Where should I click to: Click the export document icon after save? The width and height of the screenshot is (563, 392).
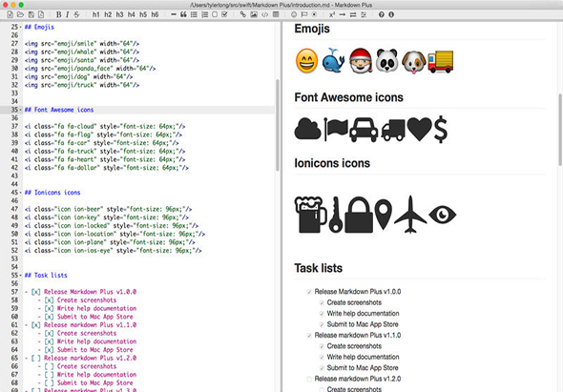(41, 14)
